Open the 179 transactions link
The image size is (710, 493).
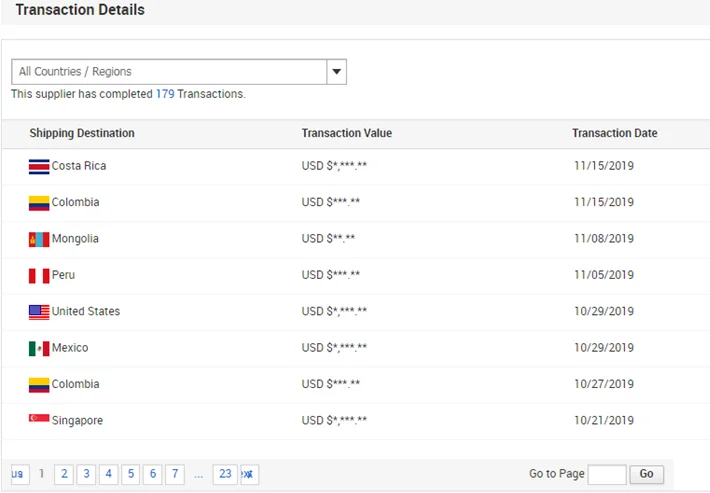(x=165, y=94)
